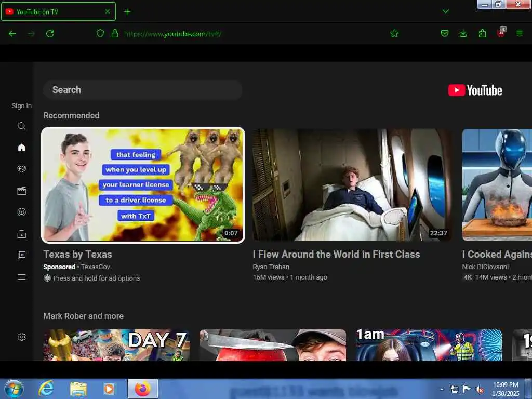The height and width of the screenshot is (399, 532).
Task: Click the YouTube logo
Action: point(475,90)
